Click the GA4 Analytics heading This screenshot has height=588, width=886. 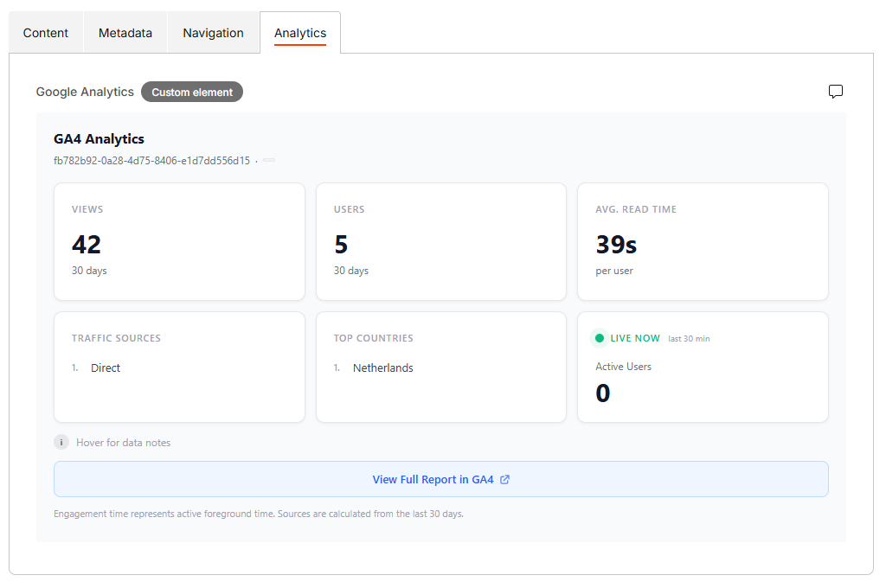click(99, 139)
